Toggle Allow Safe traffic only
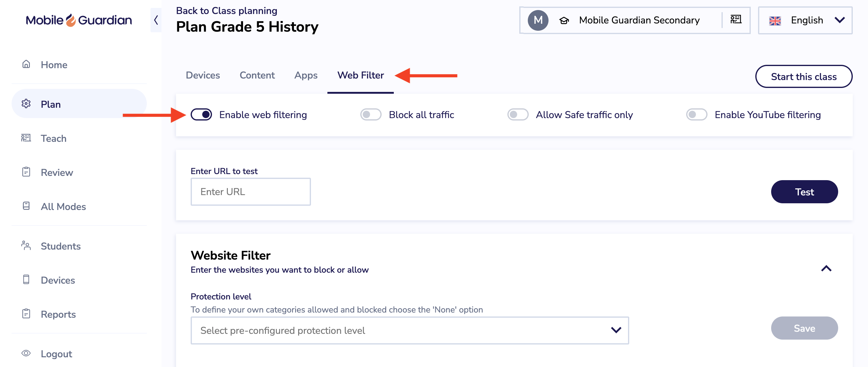The image size is (868, 367). point(518,114)
